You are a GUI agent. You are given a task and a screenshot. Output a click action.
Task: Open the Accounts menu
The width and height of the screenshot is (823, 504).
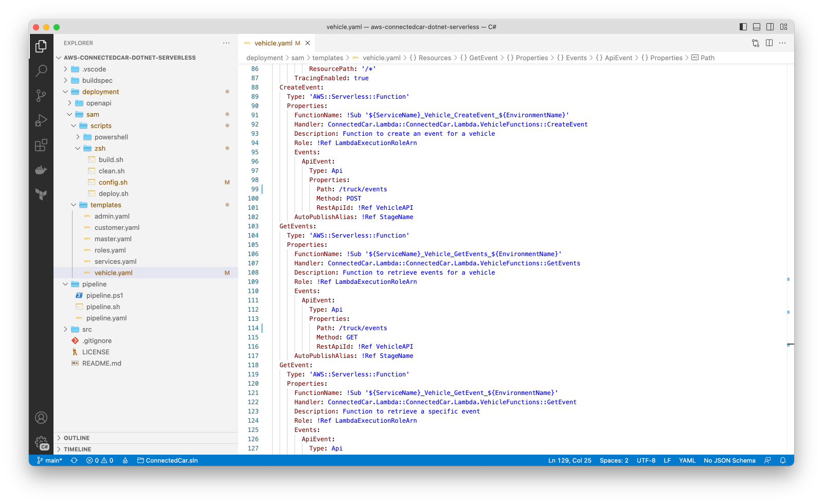point(41,418)
